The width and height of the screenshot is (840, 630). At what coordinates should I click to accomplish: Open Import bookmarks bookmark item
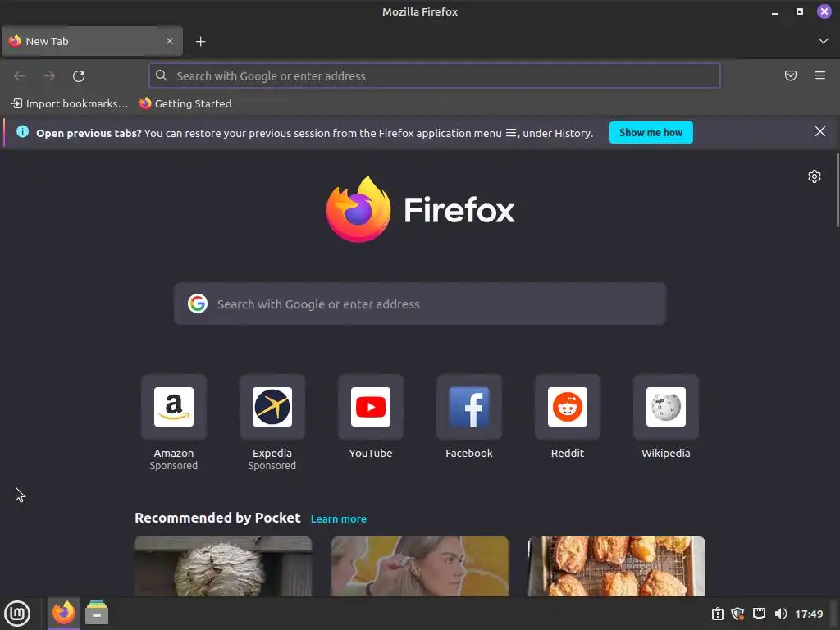coord(70,103)
